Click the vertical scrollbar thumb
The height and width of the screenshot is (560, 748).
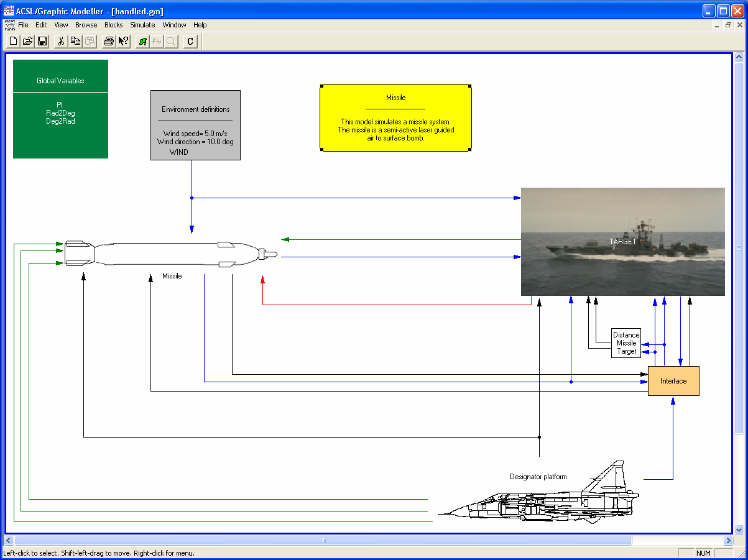tap(739, 248)
